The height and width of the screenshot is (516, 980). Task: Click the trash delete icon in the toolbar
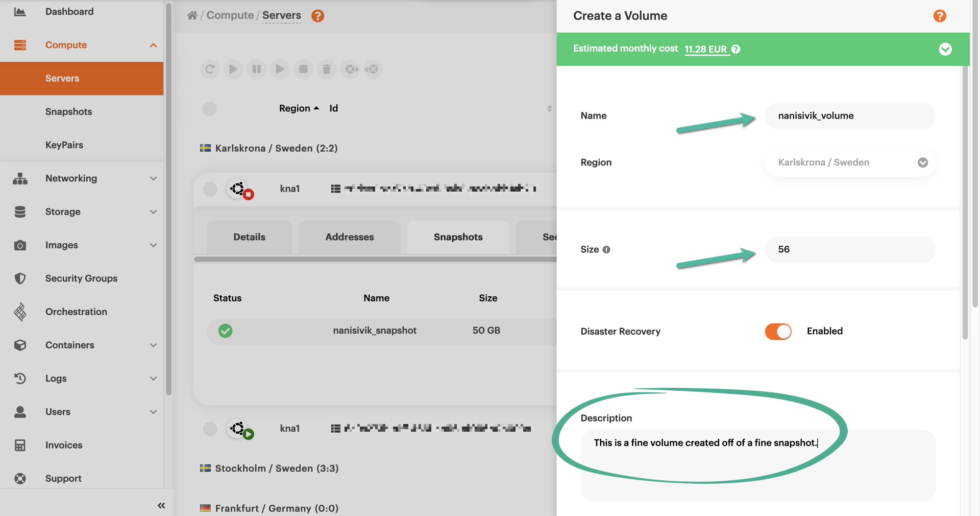(327, 69)
